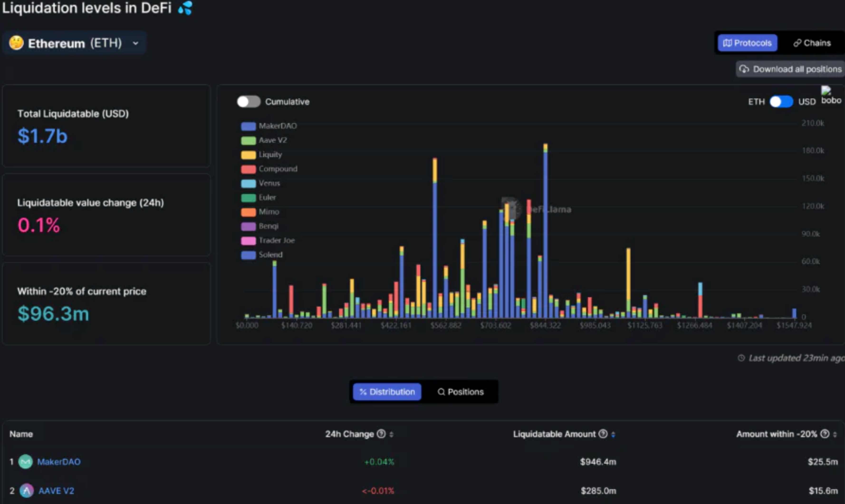The image size is (845, 504).
Task: Sort by Liquidatable Amount arrows
Action: point(613,434)
